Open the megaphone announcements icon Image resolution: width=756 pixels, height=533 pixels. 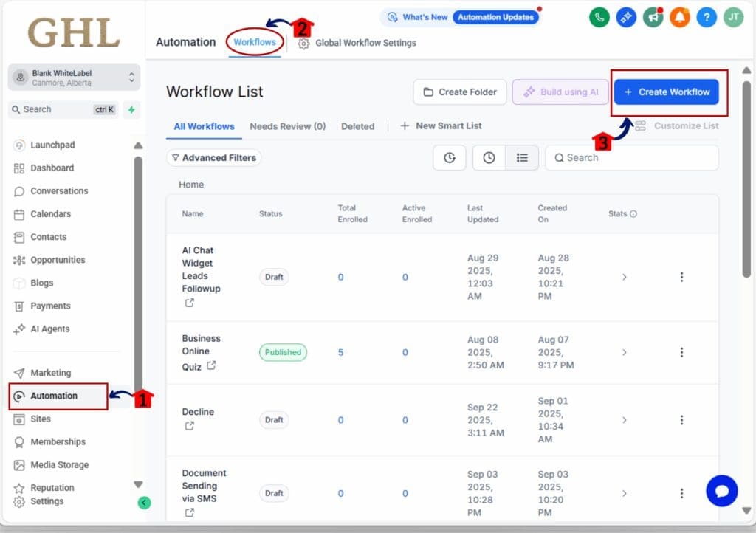click(x=653, y=18)
